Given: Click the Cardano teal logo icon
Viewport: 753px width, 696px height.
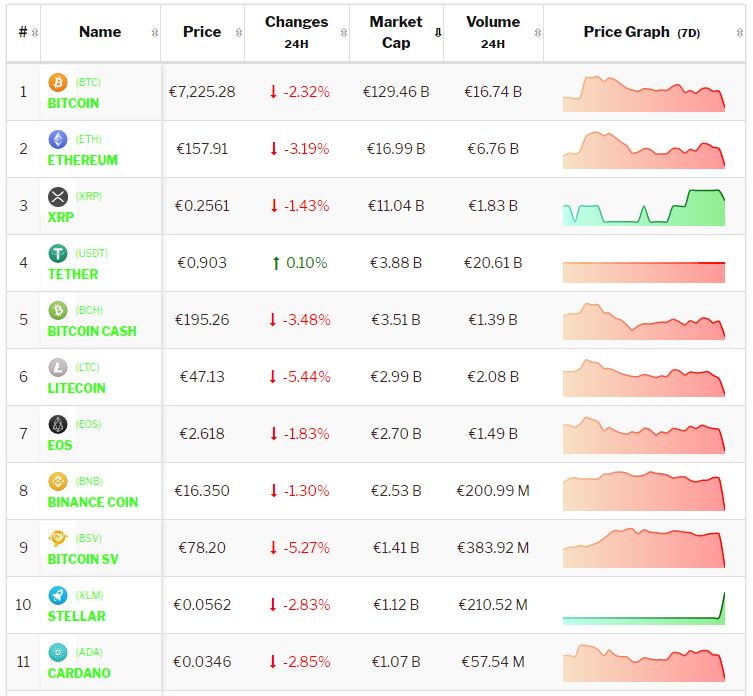Looking at the screenshot, I should tap(58, 652).
